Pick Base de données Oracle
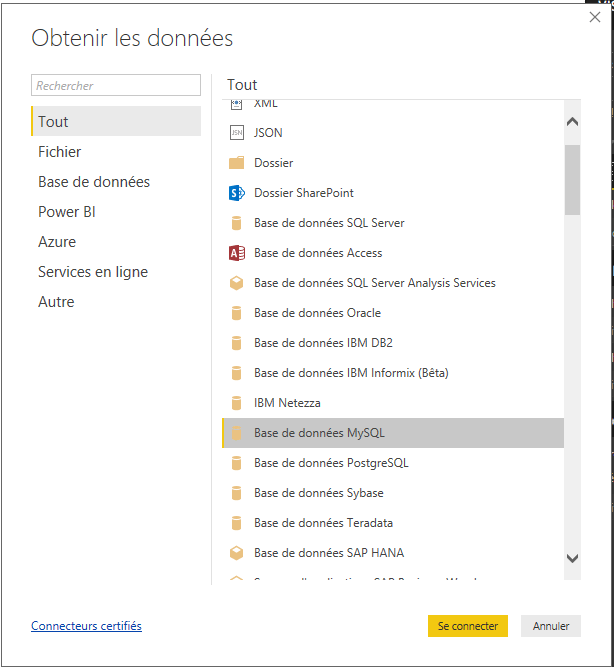The height and width of the screenshot is (667, 614). tap(317, 313)
